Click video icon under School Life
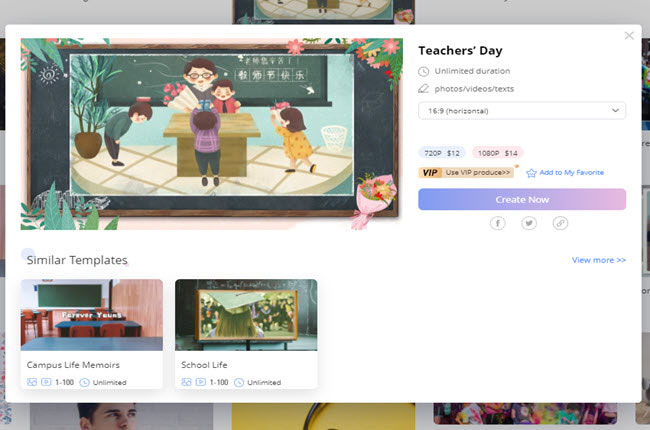Screen dimensions: 650x430 201,382
